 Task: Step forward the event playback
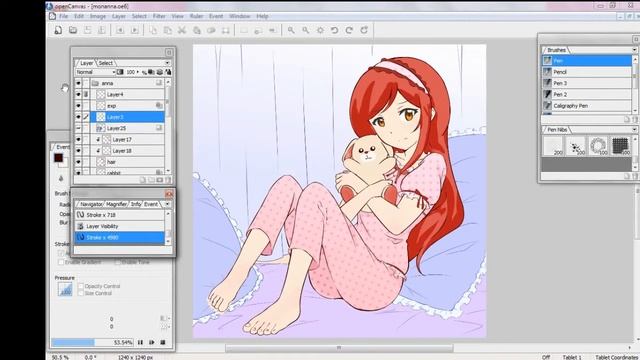151,342
